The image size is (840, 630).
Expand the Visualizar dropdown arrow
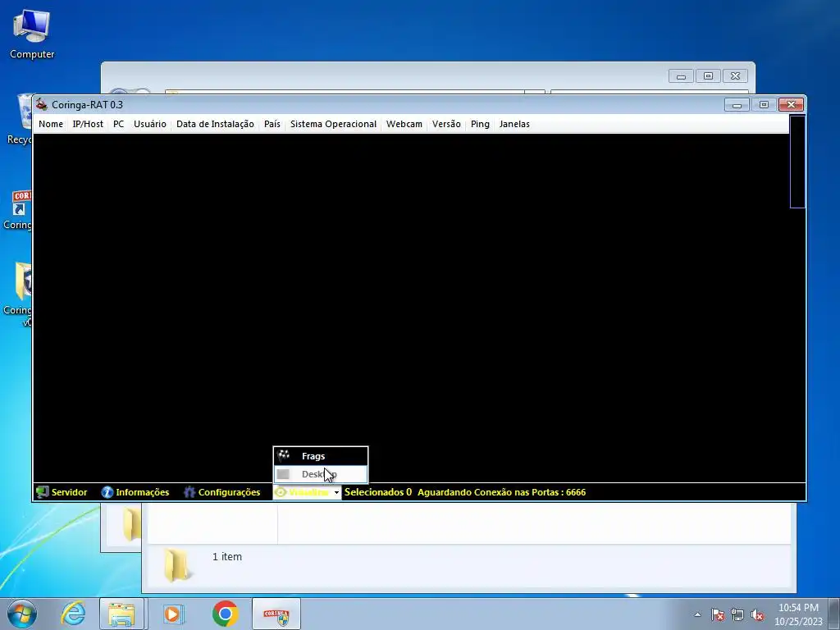pyautogui.click(x=336, y=492)
